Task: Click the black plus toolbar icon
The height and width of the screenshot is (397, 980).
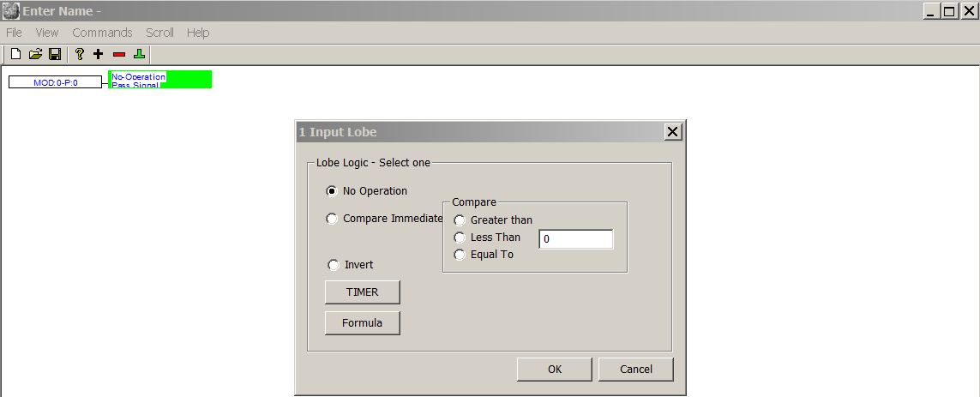Action: (x=99, y=55)
